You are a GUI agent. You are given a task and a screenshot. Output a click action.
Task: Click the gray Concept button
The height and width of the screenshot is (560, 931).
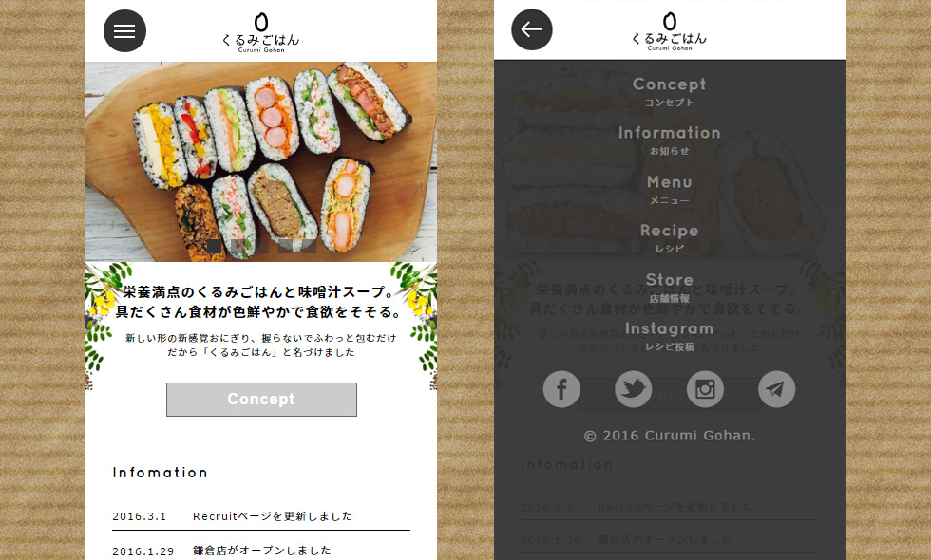point(261,400)
